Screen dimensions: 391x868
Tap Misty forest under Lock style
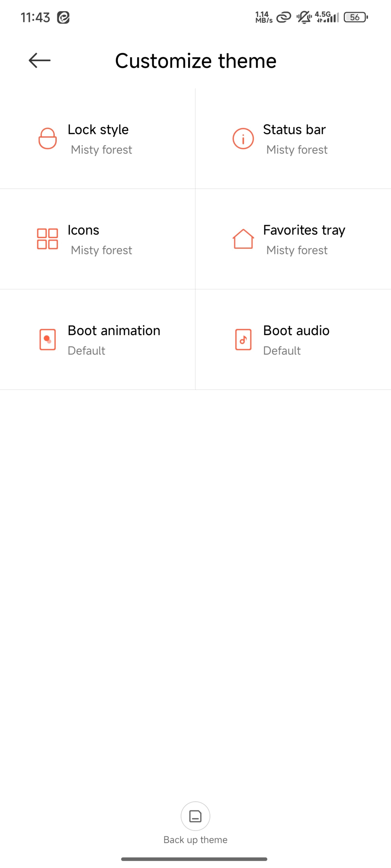tap(101, 150)
